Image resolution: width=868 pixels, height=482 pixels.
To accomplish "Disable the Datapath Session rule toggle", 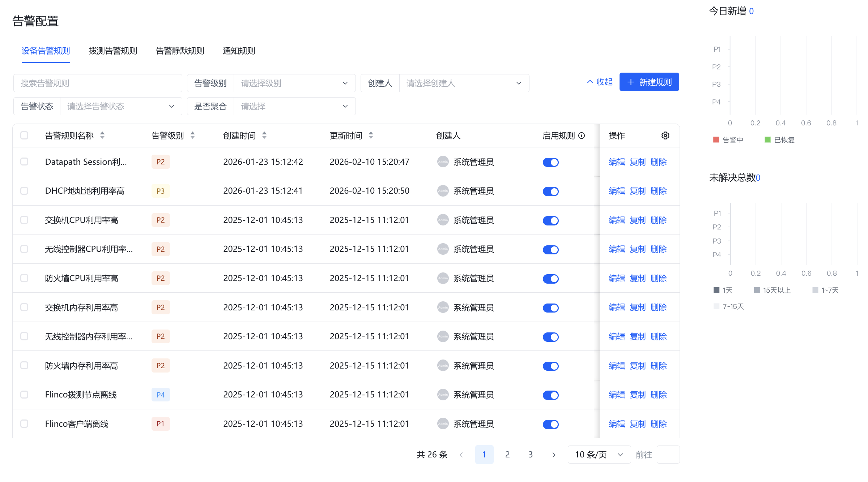I will 550,162.
